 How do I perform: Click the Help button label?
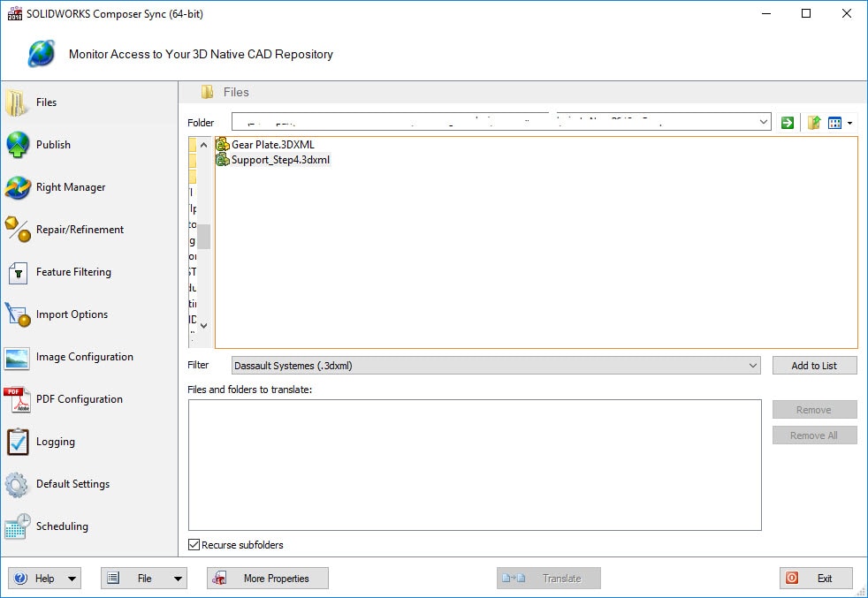(x=45, y=579)
